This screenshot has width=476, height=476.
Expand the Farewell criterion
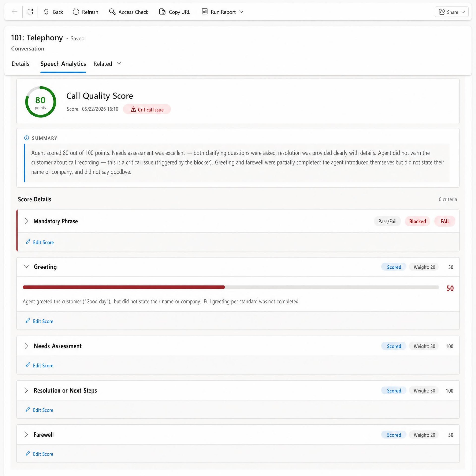[26, 435]
